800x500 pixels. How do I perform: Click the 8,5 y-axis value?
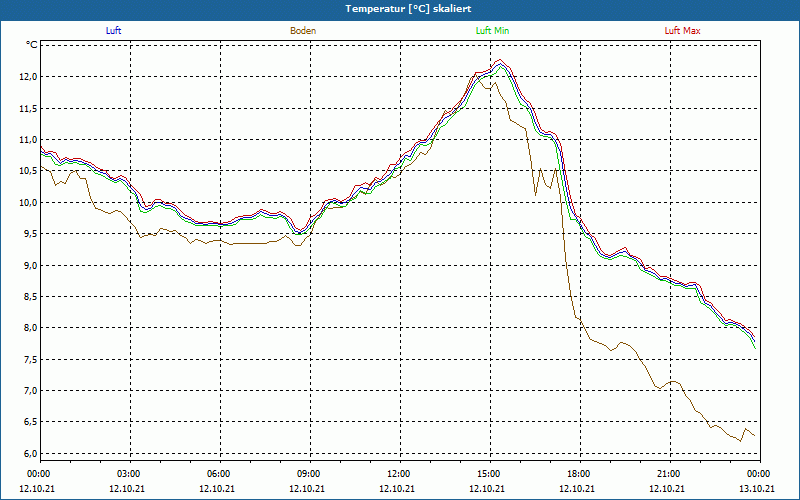31,296
